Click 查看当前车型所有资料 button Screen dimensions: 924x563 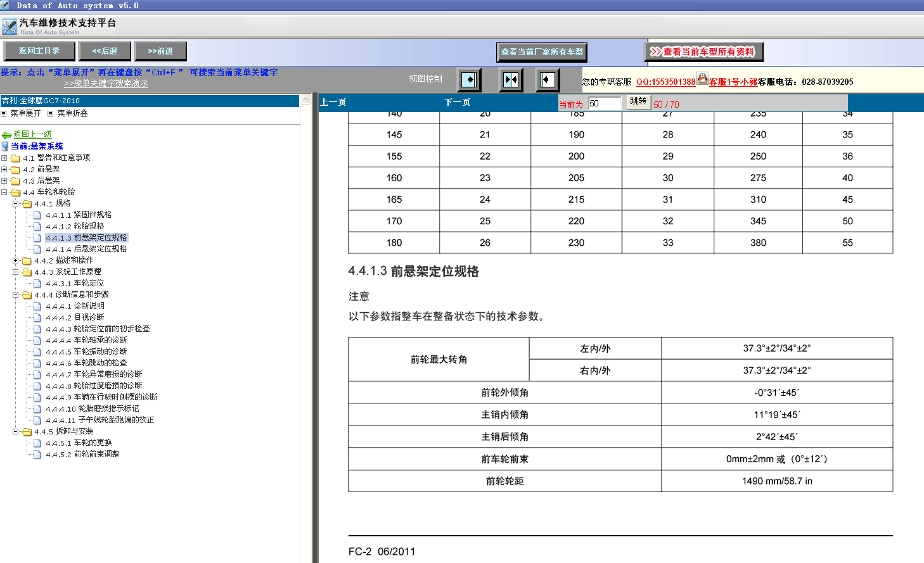(x=704, y=52)
